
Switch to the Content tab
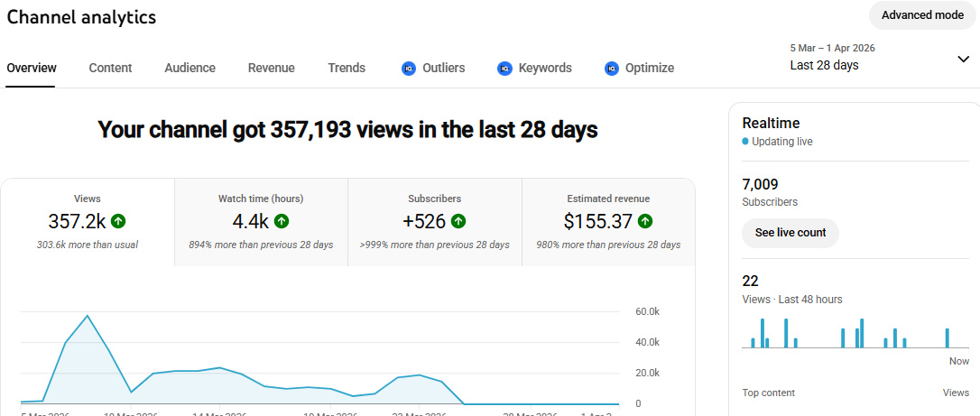tap(110, 69)
